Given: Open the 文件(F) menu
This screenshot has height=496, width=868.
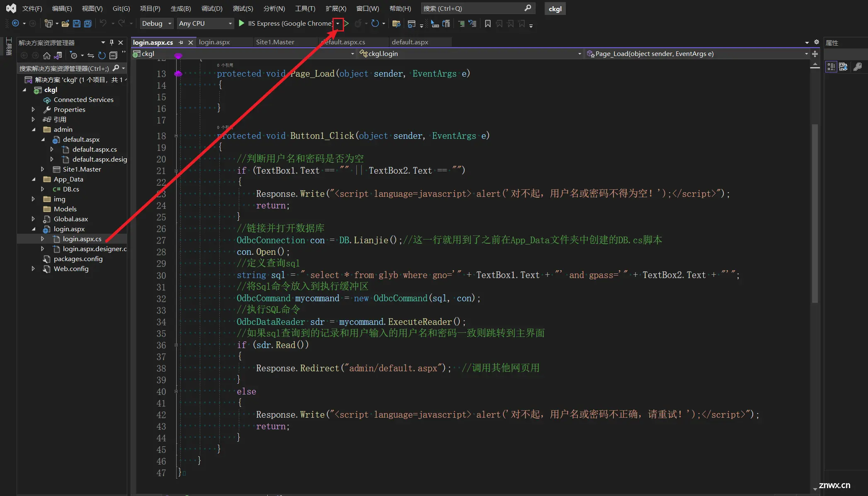Looking at the screenshot, I should (x=32, y=8).
